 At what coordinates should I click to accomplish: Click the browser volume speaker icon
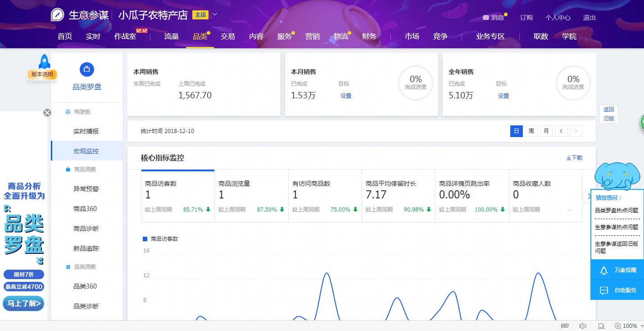[x=583, y=326]
